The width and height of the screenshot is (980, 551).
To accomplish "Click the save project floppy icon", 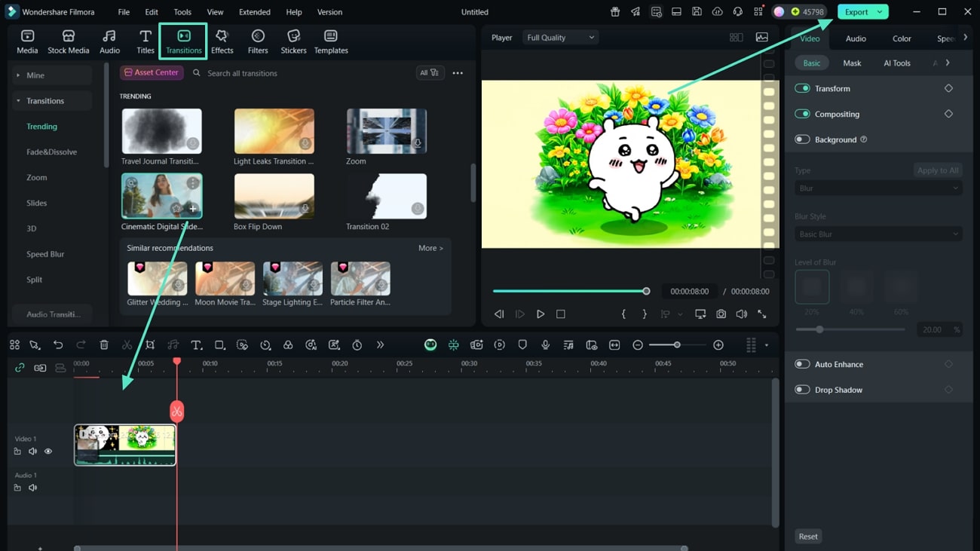I will [697, 12].
